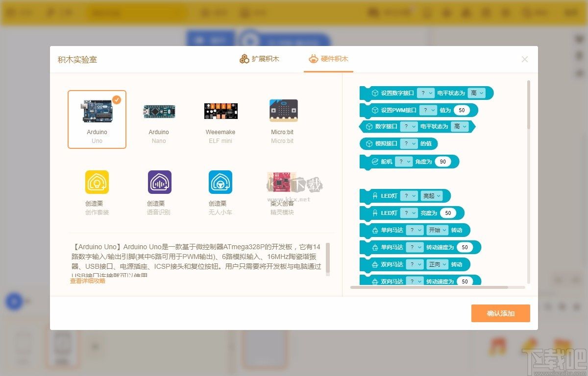The image size is (588, 376).
Task: Click the 【Arduino Uno】 description paragraph
Action: coord(196,260)
